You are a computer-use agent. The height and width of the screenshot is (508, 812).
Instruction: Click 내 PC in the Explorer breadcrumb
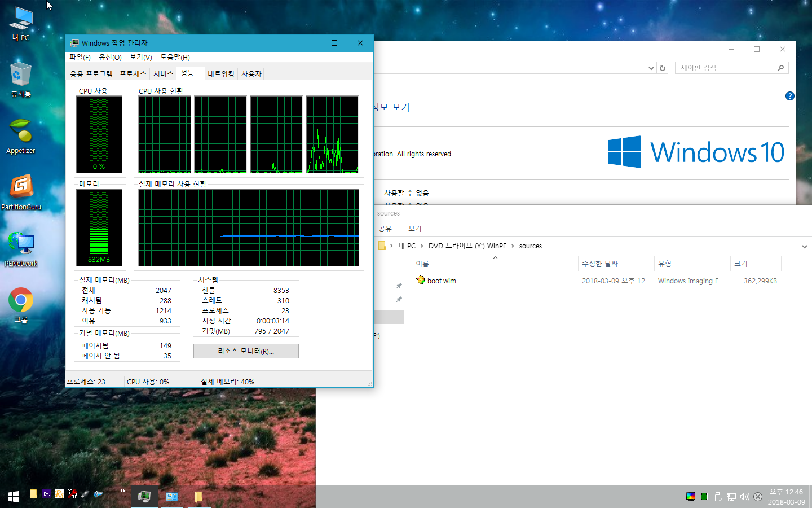tap(407, 246)
